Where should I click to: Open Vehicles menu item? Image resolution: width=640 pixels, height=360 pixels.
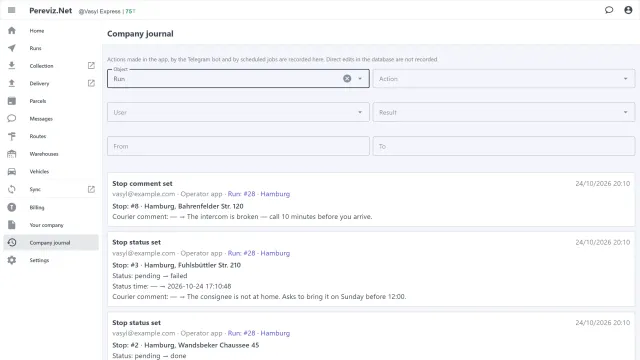pos(51,171)
